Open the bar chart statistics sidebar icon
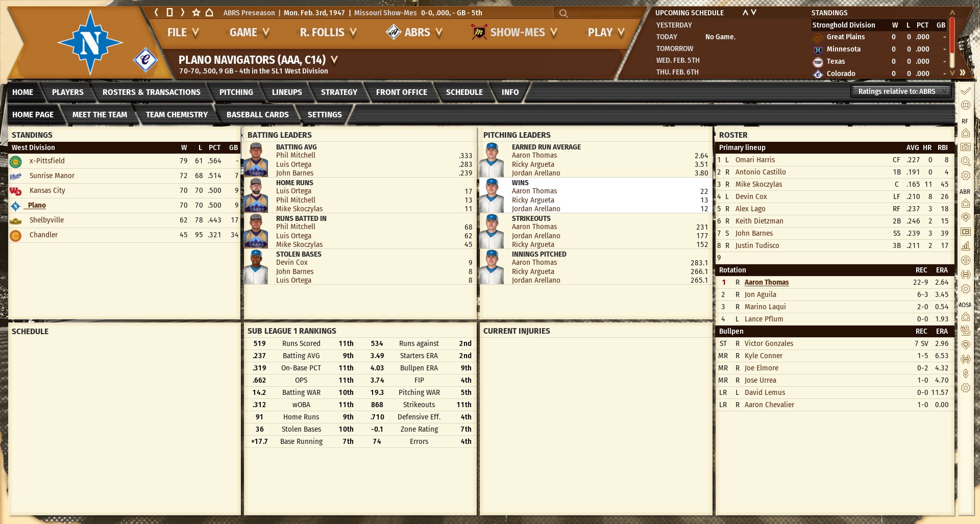 pos(965,246)
